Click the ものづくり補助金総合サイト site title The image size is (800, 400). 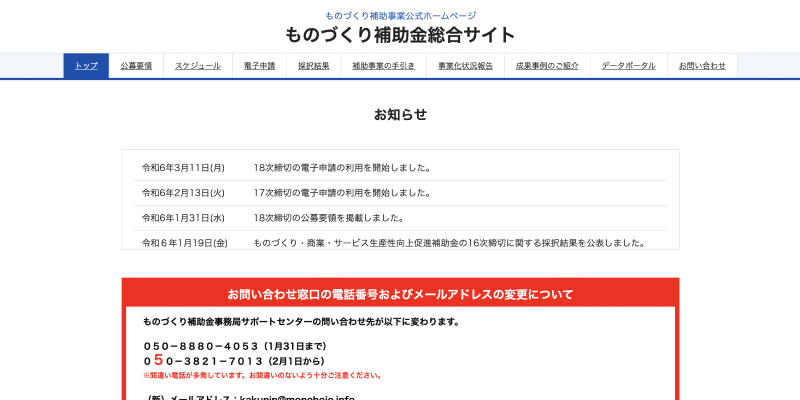click(x=400, y=35)
